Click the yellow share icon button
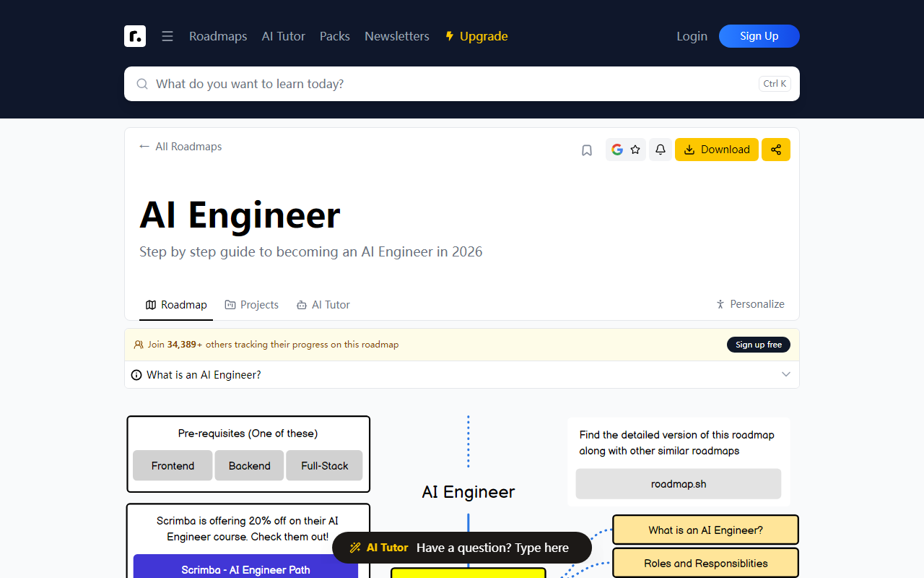Screen dimensions: 924x578 tap(776, 150)
